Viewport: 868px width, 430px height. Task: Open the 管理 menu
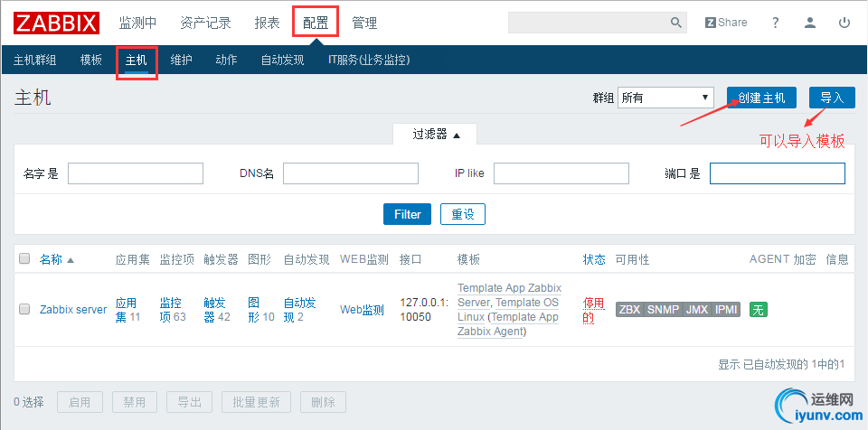point(364,23)
